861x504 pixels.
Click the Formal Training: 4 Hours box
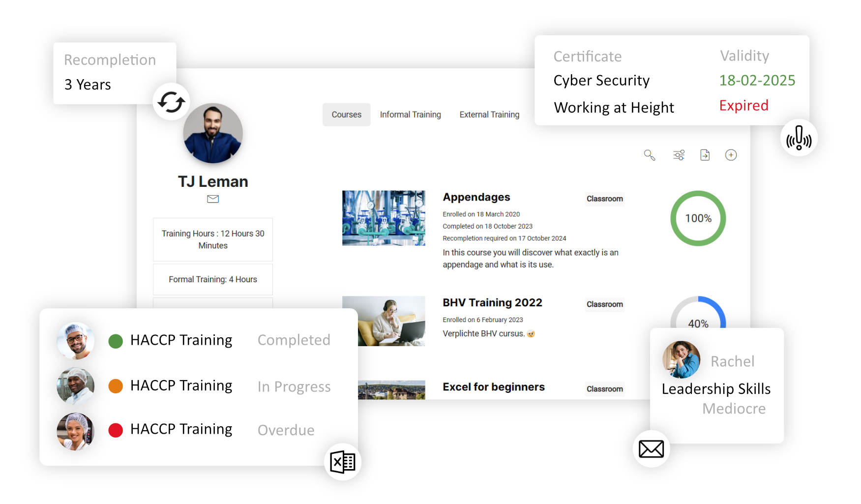point(213,279)
